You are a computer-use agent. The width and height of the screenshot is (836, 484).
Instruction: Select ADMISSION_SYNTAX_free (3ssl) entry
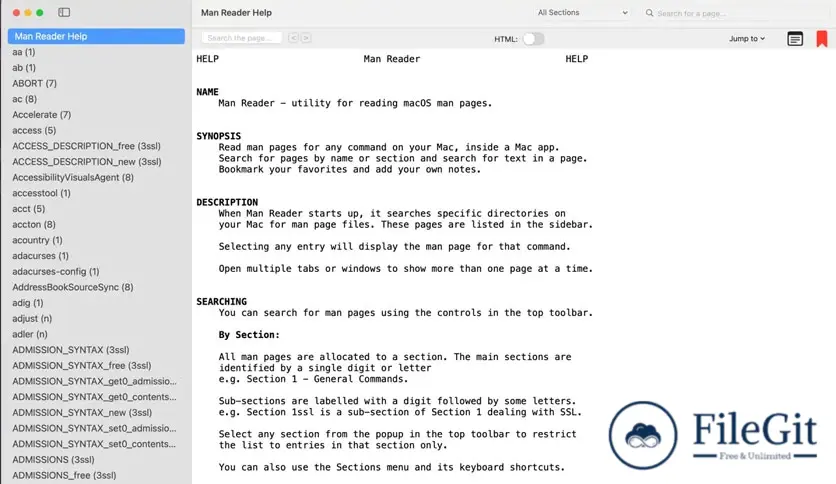82,366
